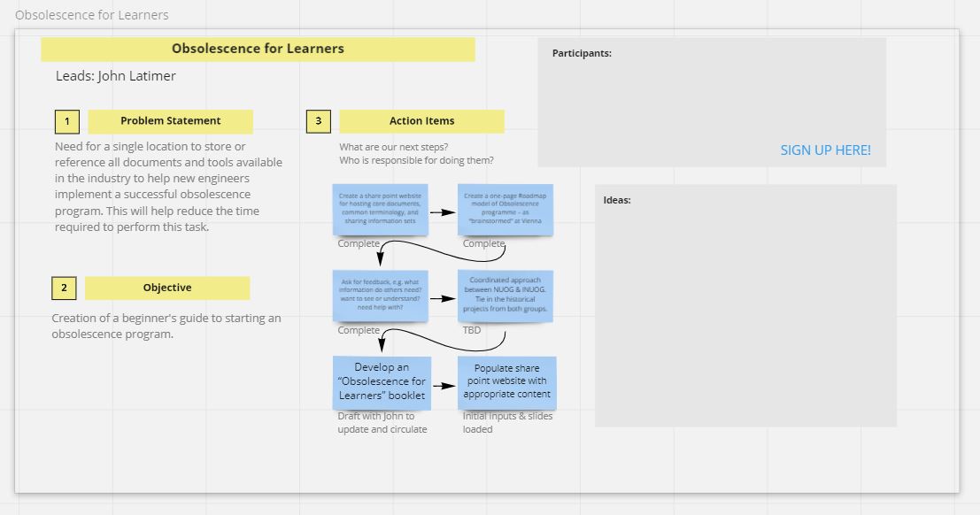Screen dimensions: 980x515
Task: Select curved arrow from Roadmap to feedback note
Action: click(x=441, y=252)
